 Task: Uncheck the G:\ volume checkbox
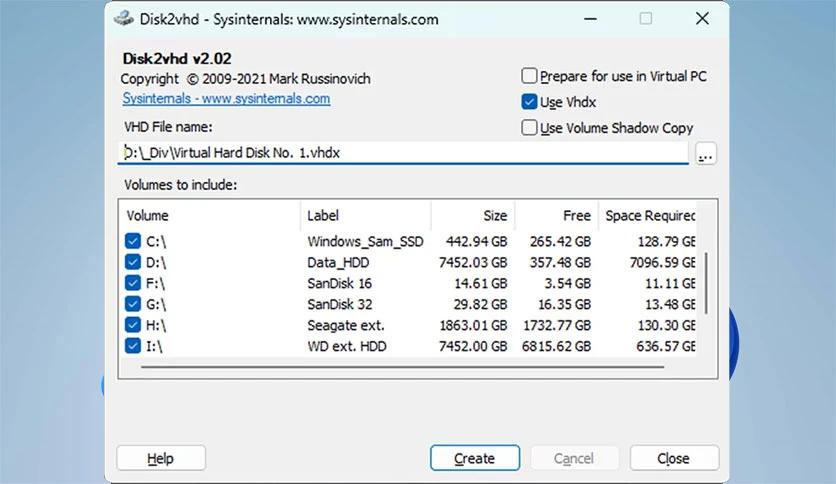133,304
